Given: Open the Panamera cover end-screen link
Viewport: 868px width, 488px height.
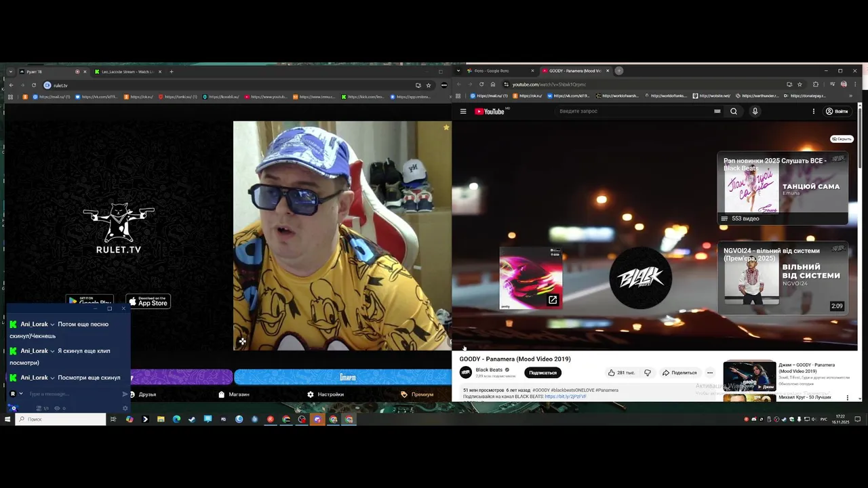Looking at the screenshot, I should click(x=531, y=278).
